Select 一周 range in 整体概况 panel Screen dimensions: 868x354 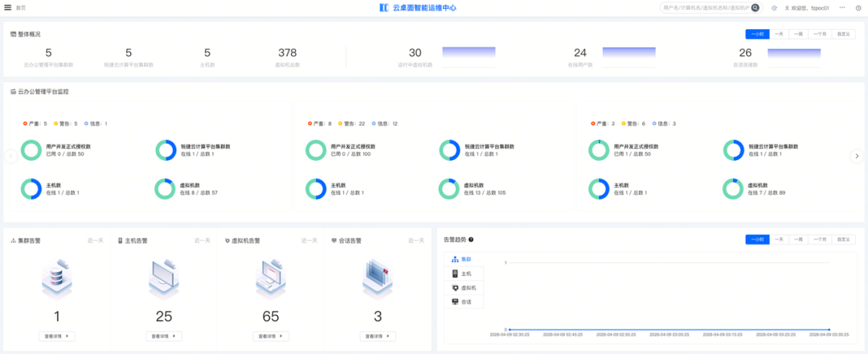(x=798, y=35)
